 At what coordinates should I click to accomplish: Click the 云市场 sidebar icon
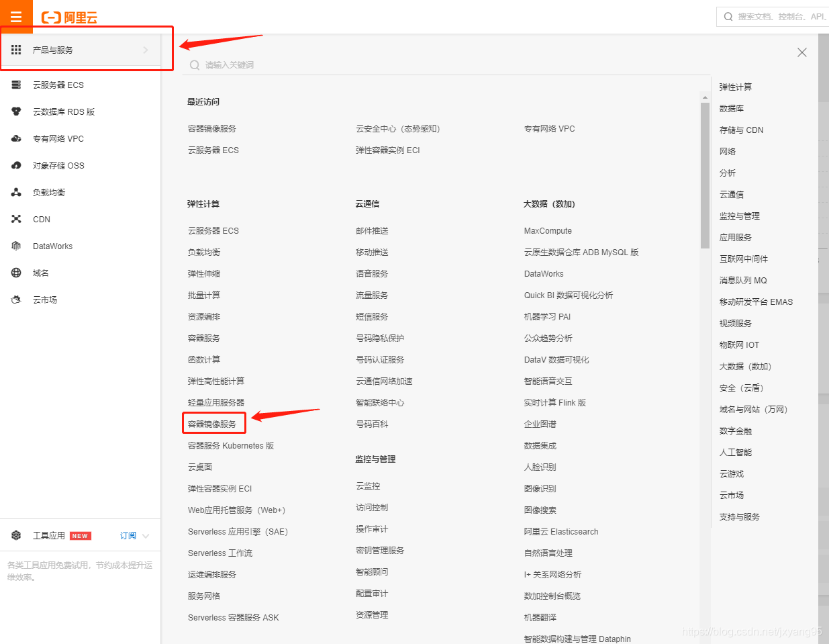(16, 300)
